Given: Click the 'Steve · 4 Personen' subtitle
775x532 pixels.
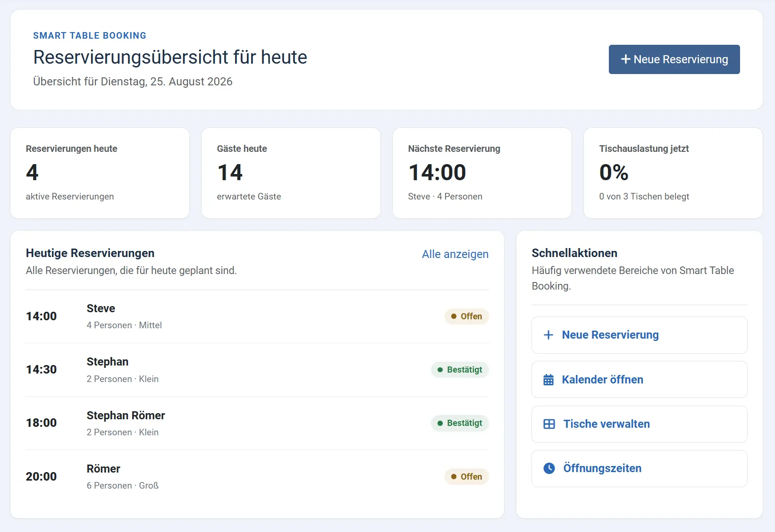Looking at the screenshot, I should point(445,197).
